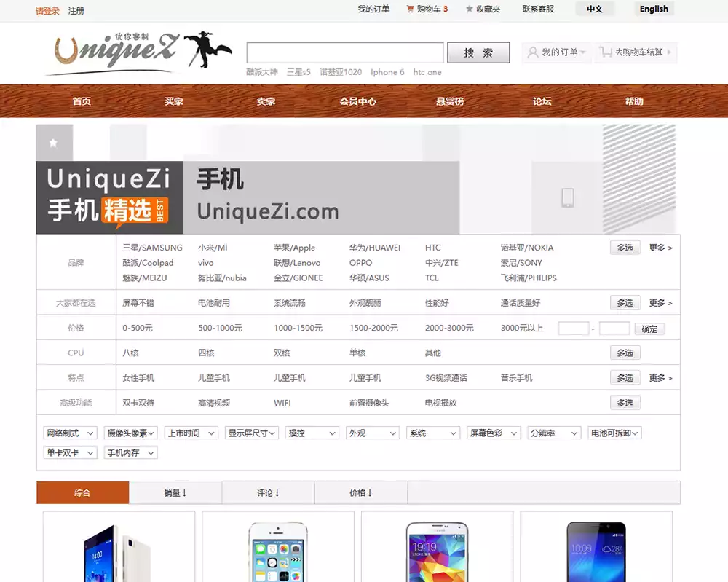The width and height of the screenshot is (728, 582).
Task: Click the 搜索 search button
Action: (478, 52)
